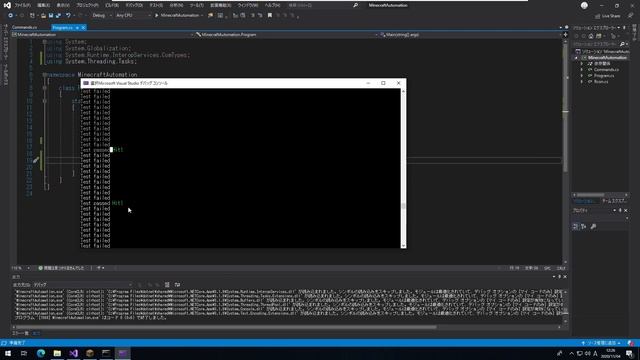Image resolution: width=640 pixels, height=360 pixels.
Task: Open the MinecraftAutomation.Program type navigation dropdown
Action: (x=286, y=35)
